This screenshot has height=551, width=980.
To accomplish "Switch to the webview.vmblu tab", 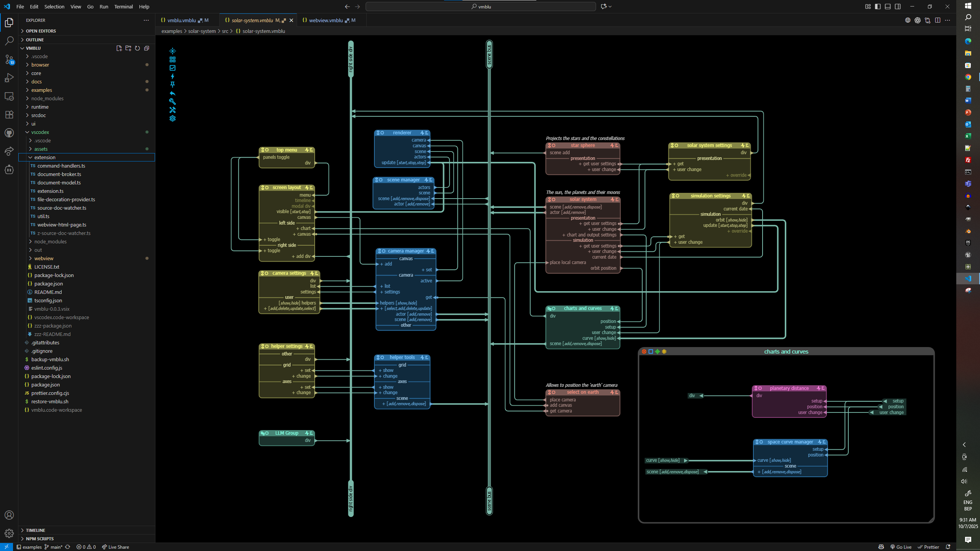I will (326, 20).
